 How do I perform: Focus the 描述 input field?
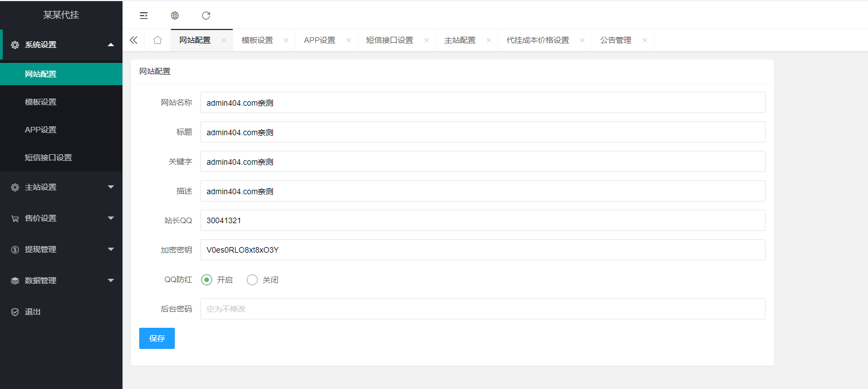(483, 191)
